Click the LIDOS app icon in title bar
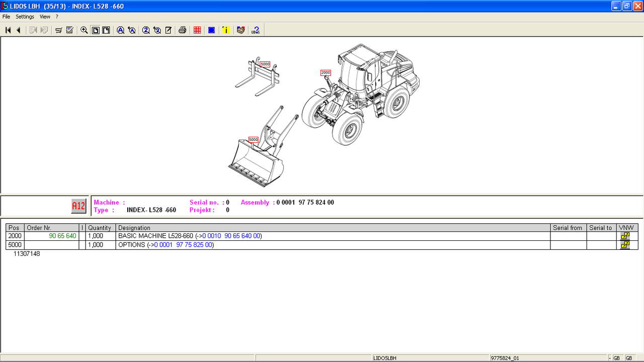Image resolution: width=644 pixels, height=362 pixels. [x=5, y=6]
